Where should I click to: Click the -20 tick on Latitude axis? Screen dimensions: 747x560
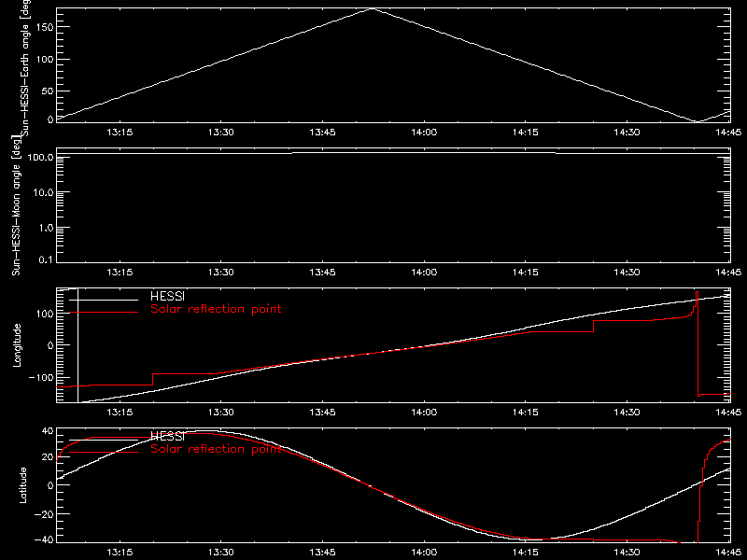(44, 514)
